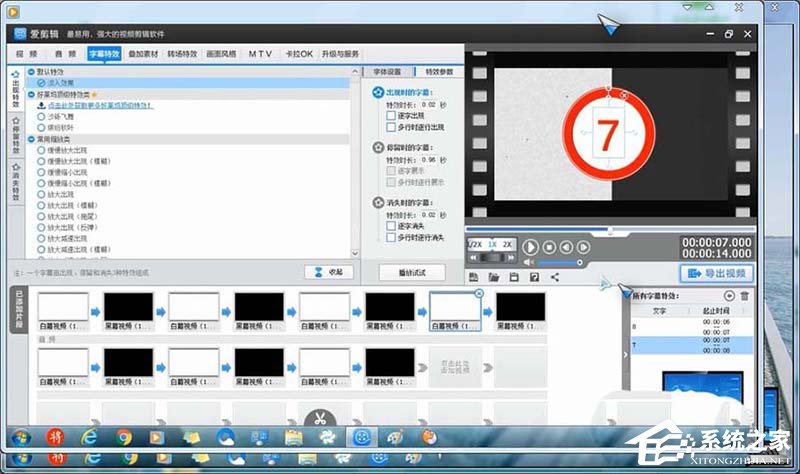
Task: Open the 转场特效 tab
Action: [x=182, y=54]
